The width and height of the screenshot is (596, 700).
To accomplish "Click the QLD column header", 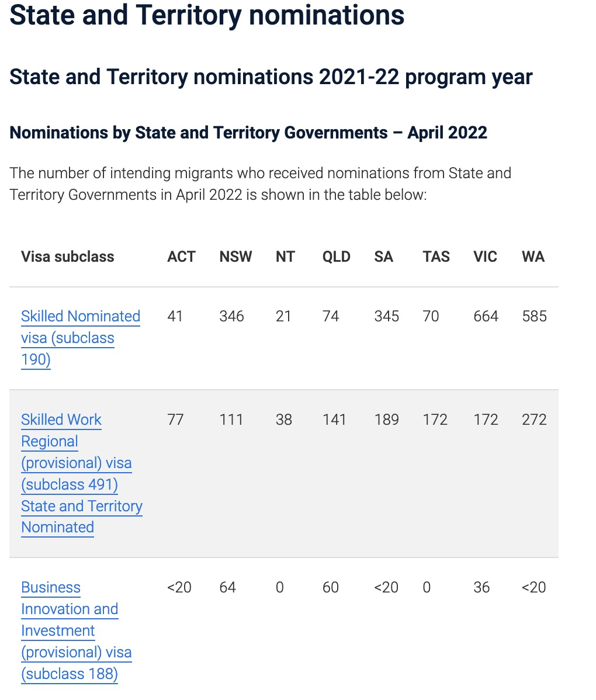I will coord(336,257).
